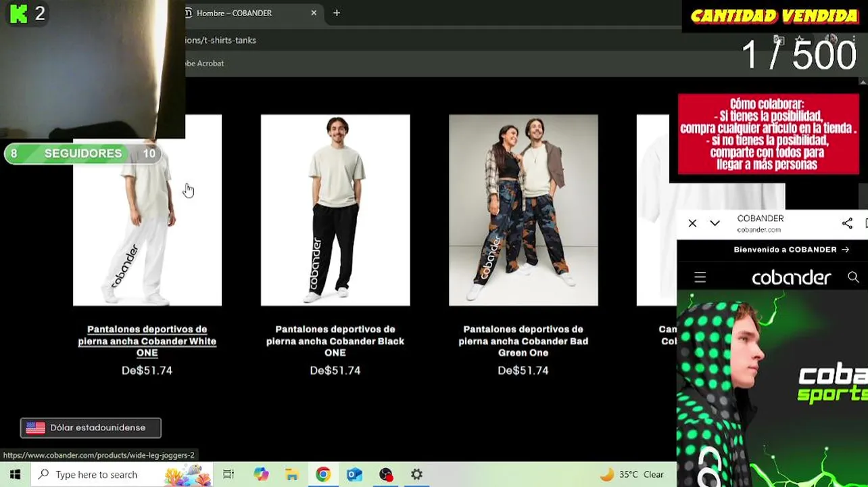This screenshot has width=868, height=487.
Task: Click the price under Cobander Bad Green One
Action: [x=523, y=371]
